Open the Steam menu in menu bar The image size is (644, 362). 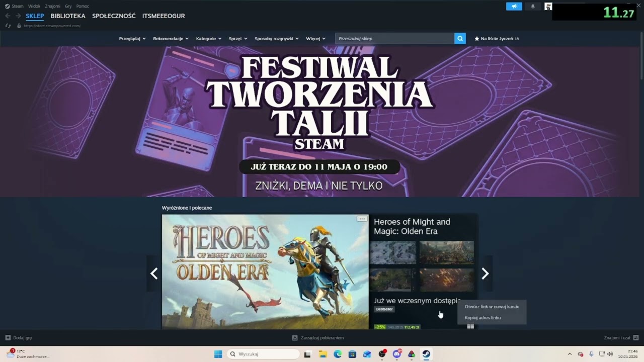click(18, 6)
